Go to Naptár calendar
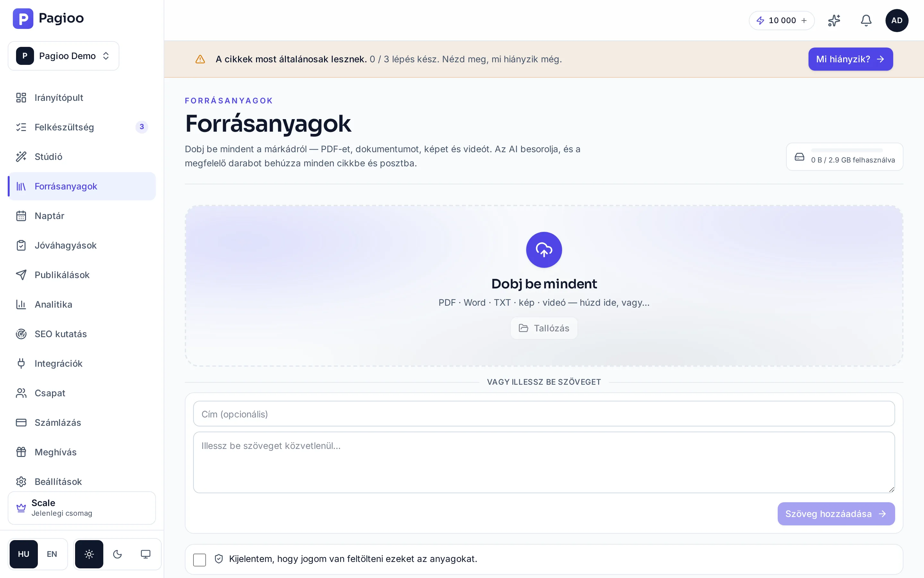This screenshot has width=924, height=578. [82, 215]
